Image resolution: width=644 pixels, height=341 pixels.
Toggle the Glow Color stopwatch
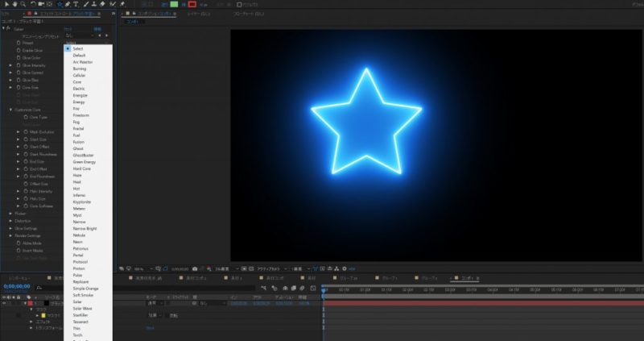coord(18,57)
